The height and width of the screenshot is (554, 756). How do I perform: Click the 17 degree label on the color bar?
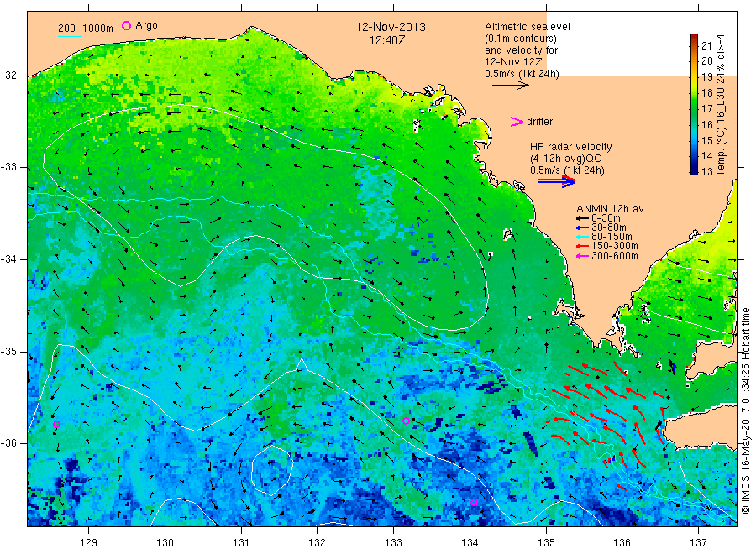(706, 109)
